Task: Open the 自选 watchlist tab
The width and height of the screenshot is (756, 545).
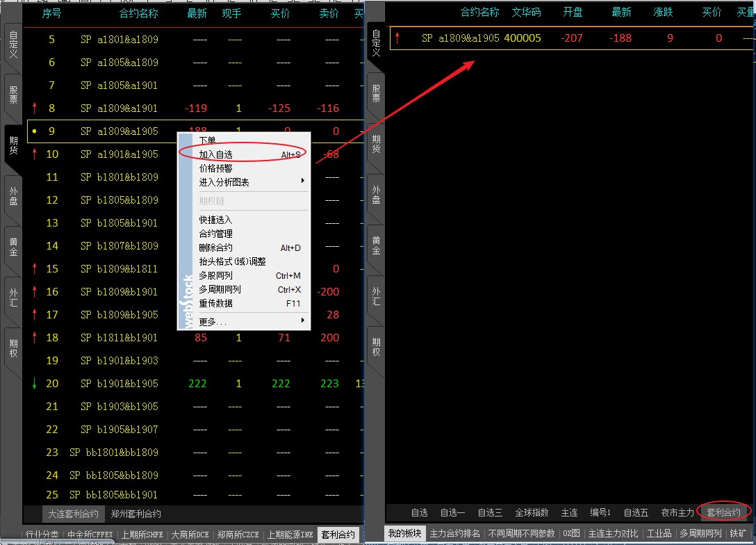Action: pos(420,512)
